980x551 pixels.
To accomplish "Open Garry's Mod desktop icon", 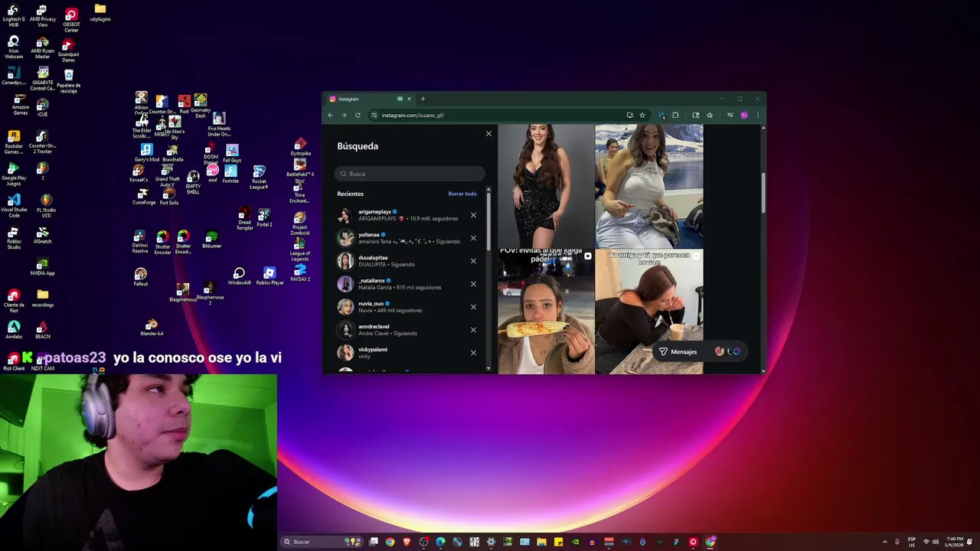I will pos(146,153).
